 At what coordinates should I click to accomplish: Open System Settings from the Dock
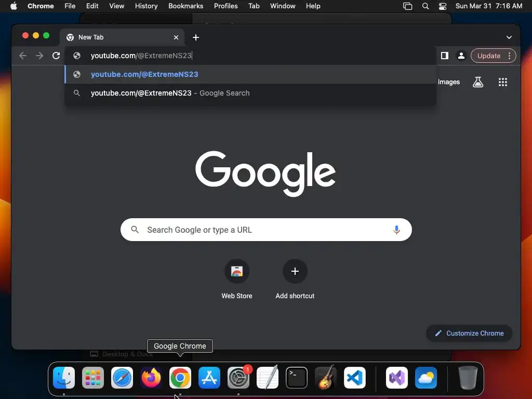tap(238, 378)
